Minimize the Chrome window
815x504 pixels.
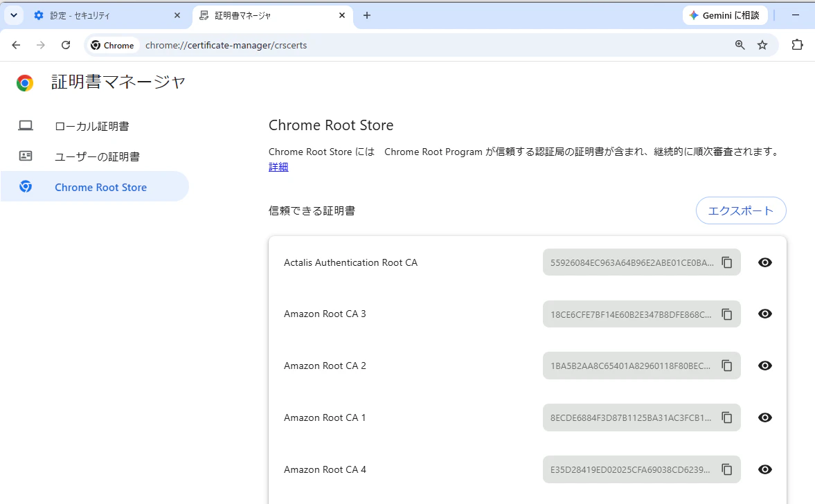click(x=795, y=16)
